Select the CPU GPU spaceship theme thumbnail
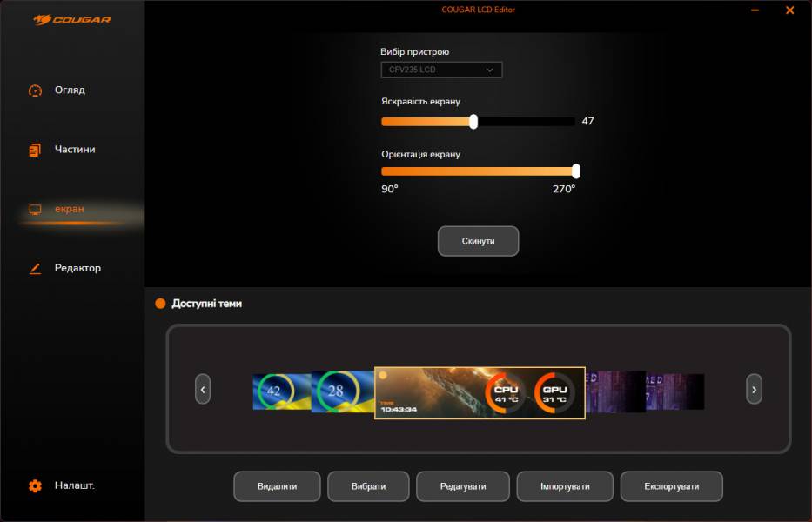Viewport: 812px width, 522px height. (x=480, y=393)
